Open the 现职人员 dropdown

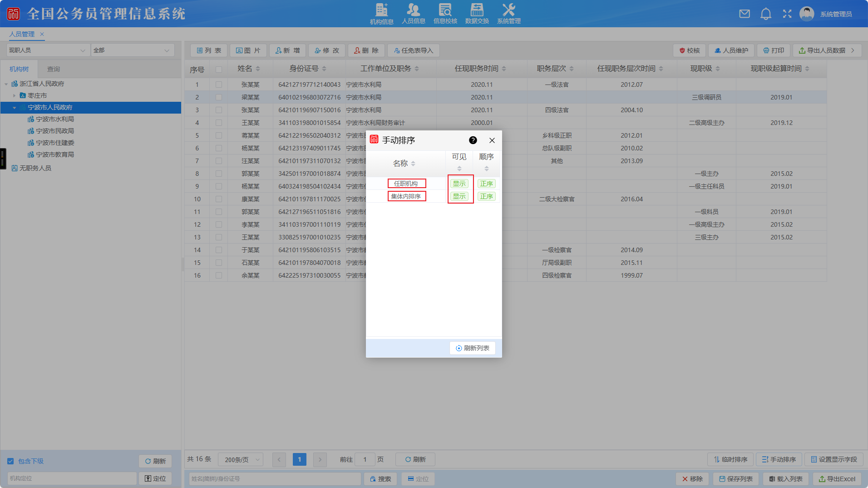[47, 50]
